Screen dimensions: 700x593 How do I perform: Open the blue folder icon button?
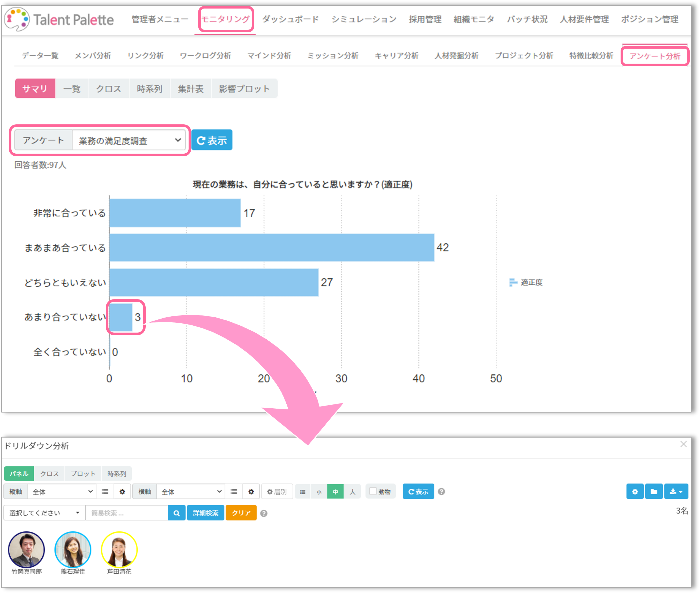click(654, 491)
